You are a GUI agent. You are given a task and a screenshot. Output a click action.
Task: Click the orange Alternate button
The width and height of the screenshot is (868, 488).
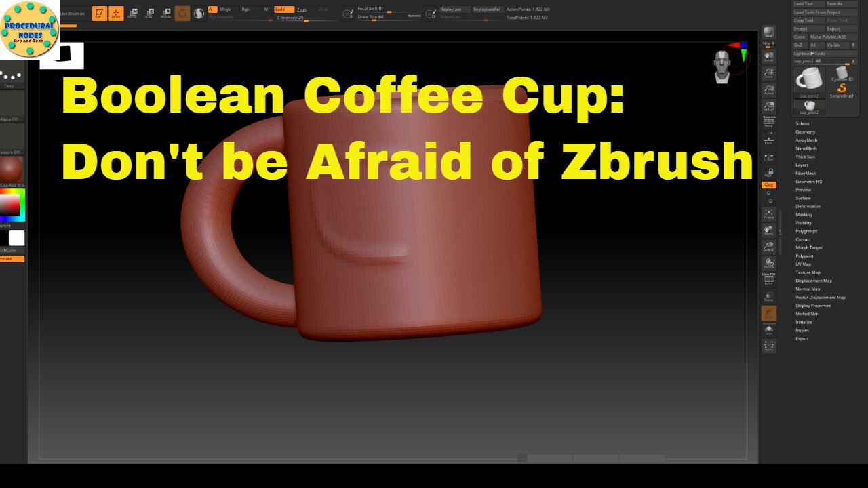pos(12,259)
